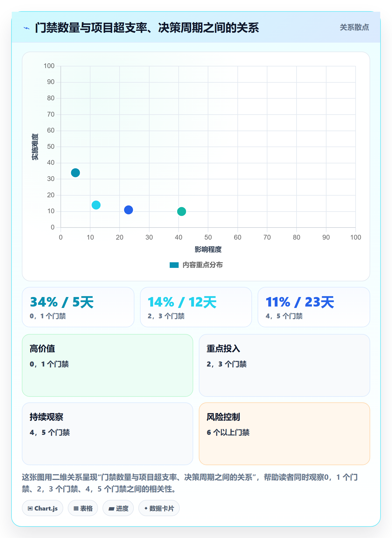Click the 2，3 个门禁 text in 重点投入
Viewport: 392px width, 538px height.
pos(227,364)
